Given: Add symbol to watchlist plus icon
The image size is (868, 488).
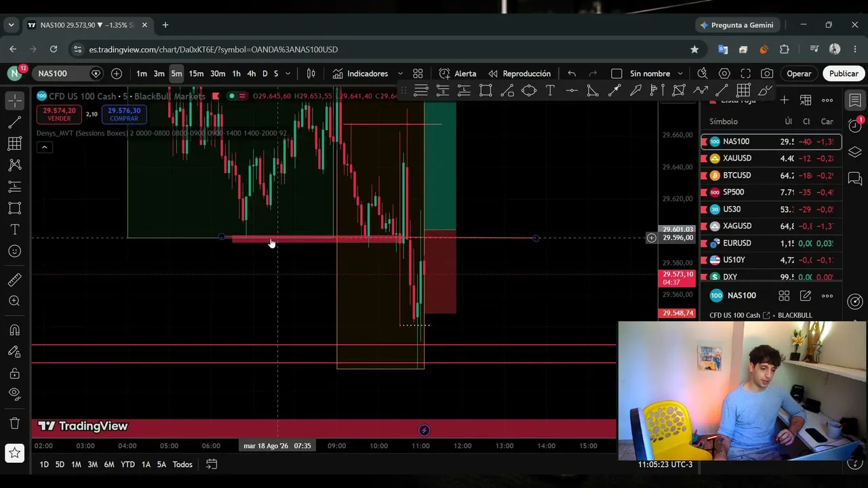Looking at the screenshot, I should pos(784,100).
